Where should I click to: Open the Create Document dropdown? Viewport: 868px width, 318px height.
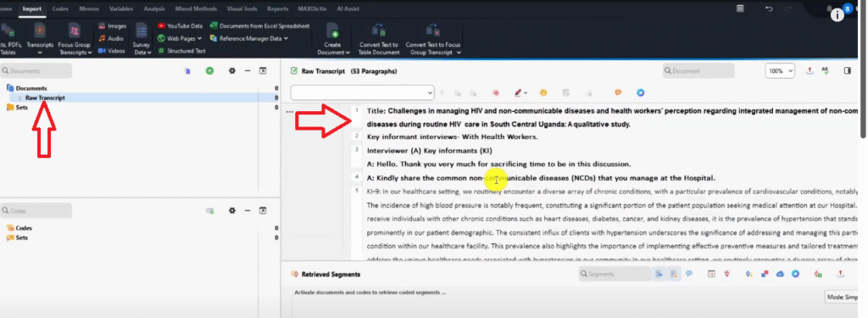click(x=333, y=39)
